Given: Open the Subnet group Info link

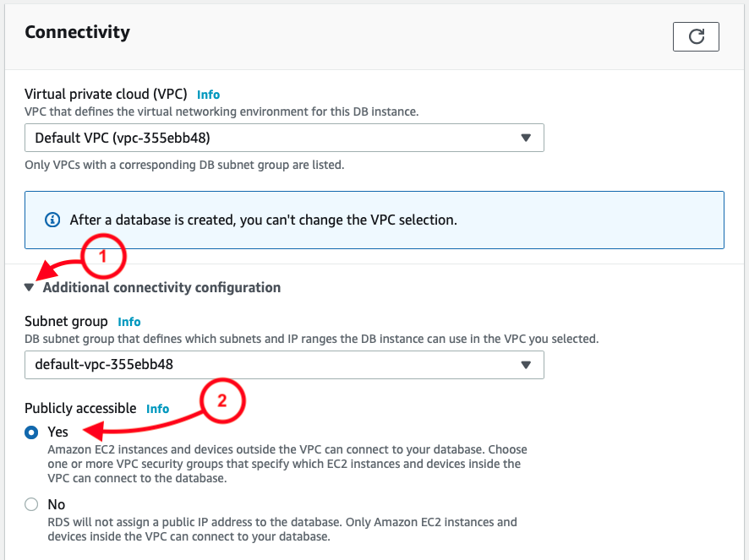Looking at the screenshot, I should (128, 321).
